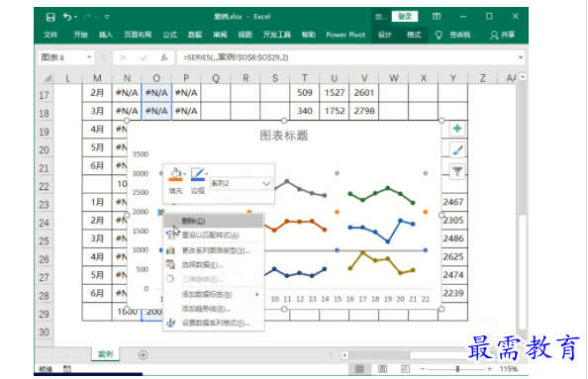This screenshot has width=588, height=379.
Task: Open the Name Box dropdown arrow
Action: [x=89, y=57]
